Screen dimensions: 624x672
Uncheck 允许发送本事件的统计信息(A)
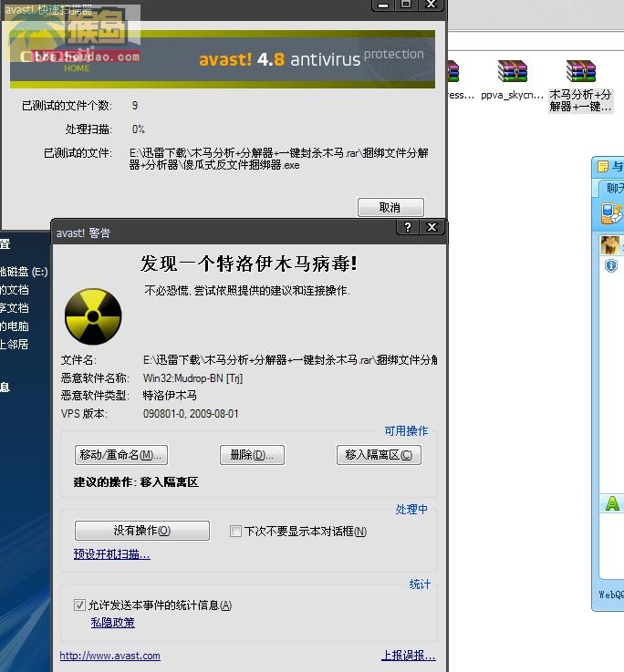(x=79, y=605)
